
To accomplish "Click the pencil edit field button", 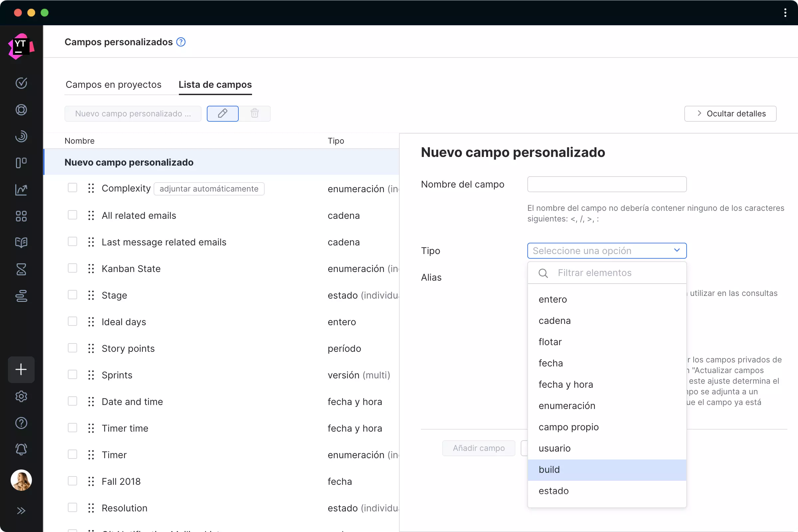I will pyautogui.click(x=222, y=113).
